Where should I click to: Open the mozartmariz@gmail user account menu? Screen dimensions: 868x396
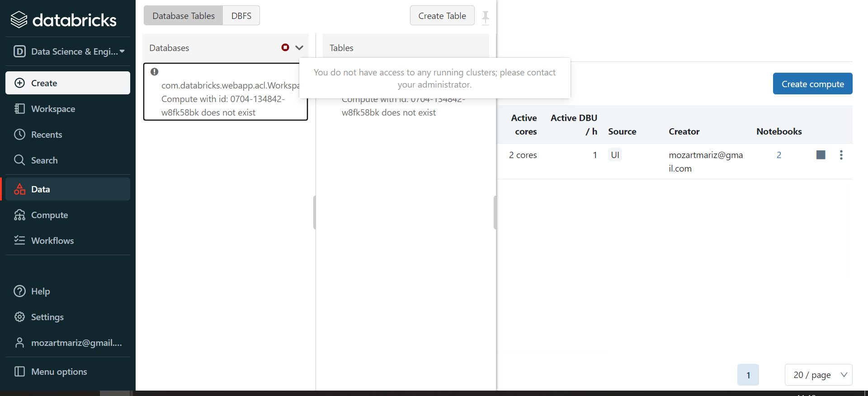coord(68,343)
